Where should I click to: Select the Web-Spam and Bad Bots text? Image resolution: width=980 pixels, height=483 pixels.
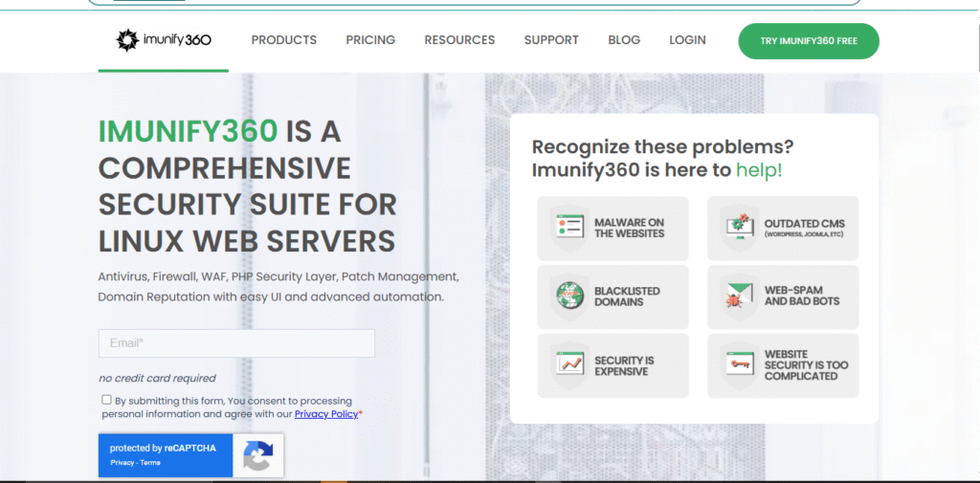coord(802,296)
